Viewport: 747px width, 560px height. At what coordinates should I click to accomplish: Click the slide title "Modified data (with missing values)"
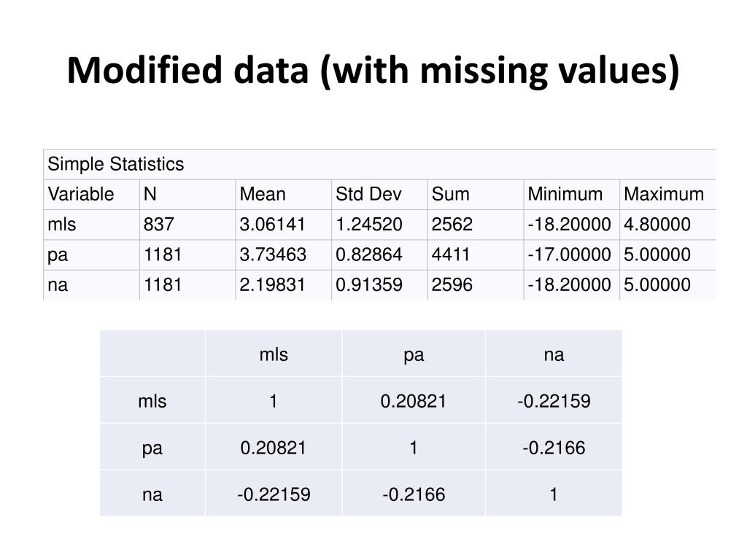[x=373, y=71]
